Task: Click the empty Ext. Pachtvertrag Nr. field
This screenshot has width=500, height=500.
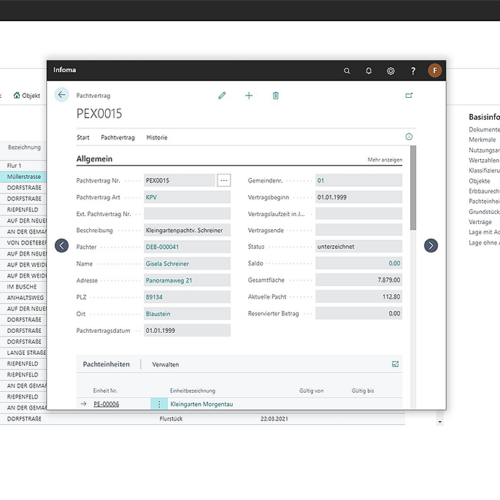Action: (x=187, y=214)
